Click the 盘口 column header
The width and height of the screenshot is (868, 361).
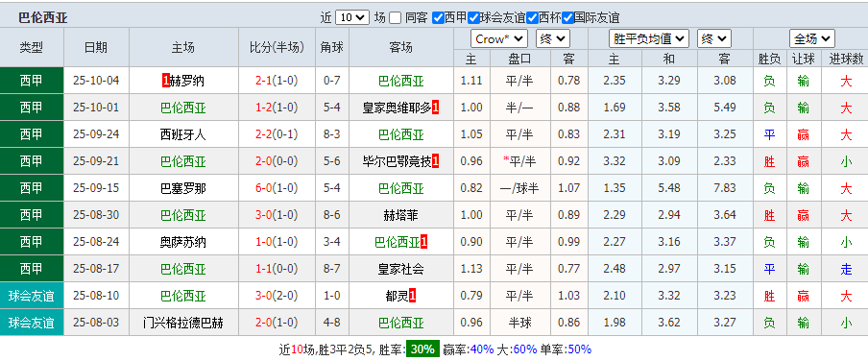(519, 59)
